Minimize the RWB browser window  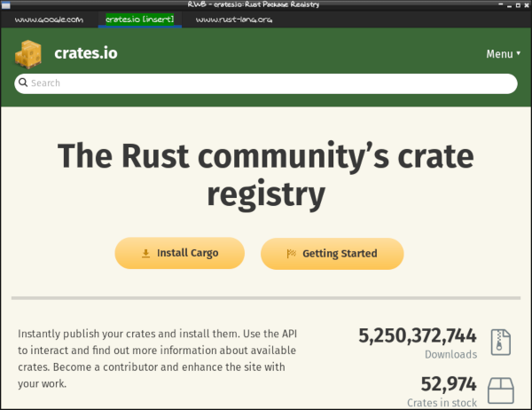pos(509,5)
